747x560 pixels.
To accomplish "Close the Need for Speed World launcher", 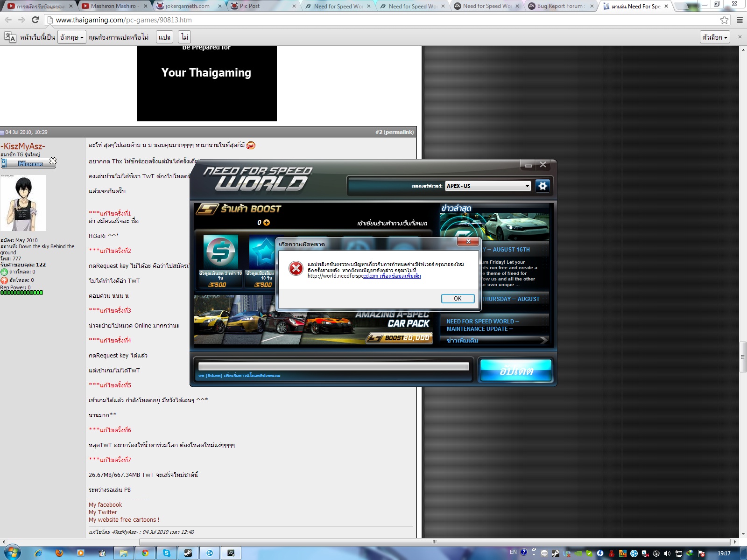I will 543,165.
